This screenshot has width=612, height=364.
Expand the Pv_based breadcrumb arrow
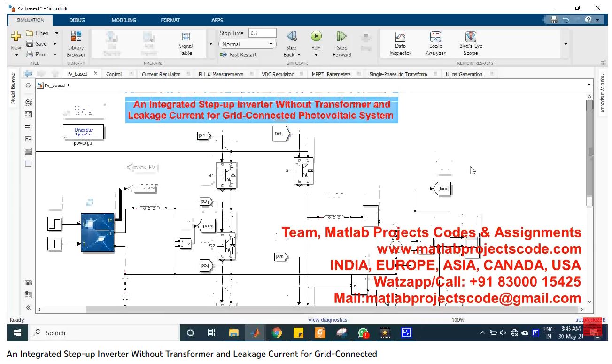69,85
